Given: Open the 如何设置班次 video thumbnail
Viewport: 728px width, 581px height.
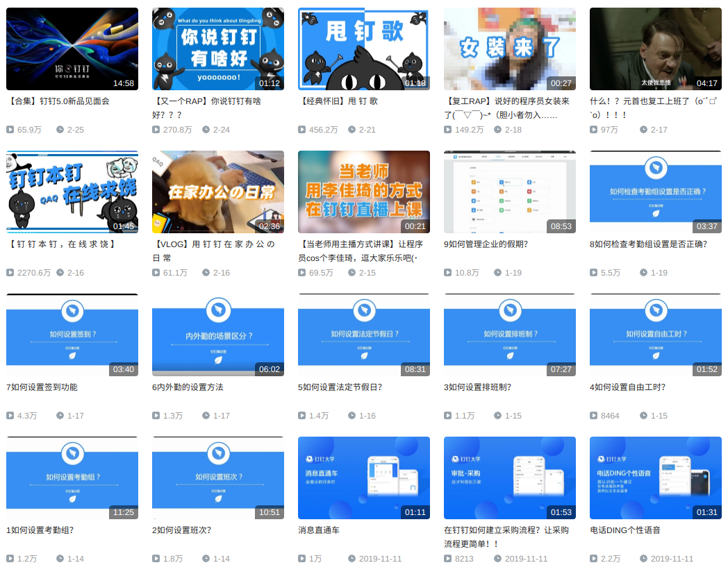Looking at the screenshot, I should coord(217,478).
